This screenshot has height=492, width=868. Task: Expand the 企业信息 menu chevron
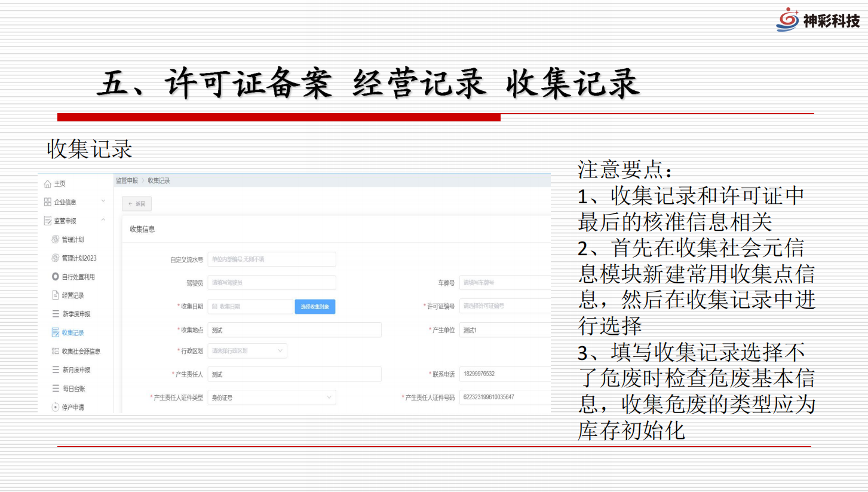click(103, 201)
